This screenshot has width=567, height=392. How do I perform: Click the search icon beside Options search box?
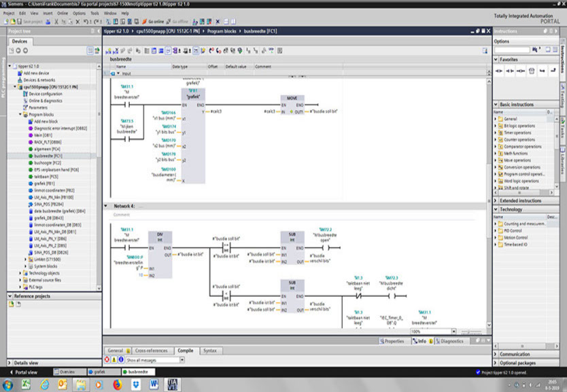536,50
